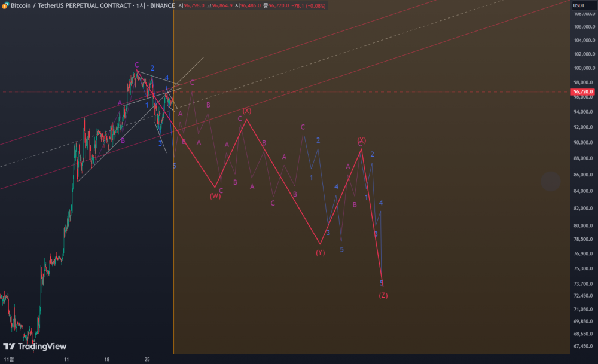Click date 25 on the time axis
The image size is (598, 364).
(x=147, y=359)
